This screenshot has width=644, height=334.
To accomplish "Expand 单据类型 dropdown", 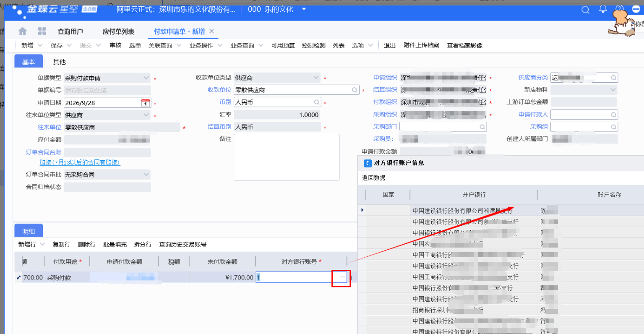I will [x=146, y=78].
